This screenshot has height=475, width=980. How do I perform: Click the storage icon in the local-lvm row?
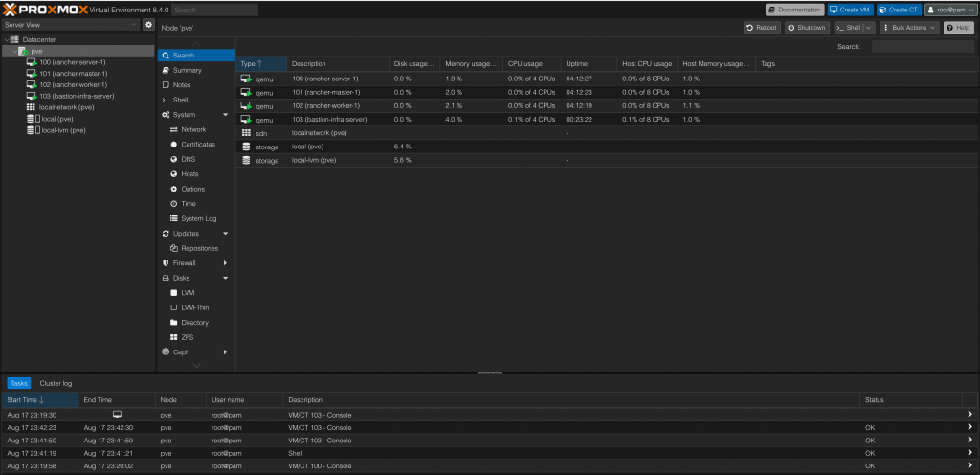coord(246,161)
